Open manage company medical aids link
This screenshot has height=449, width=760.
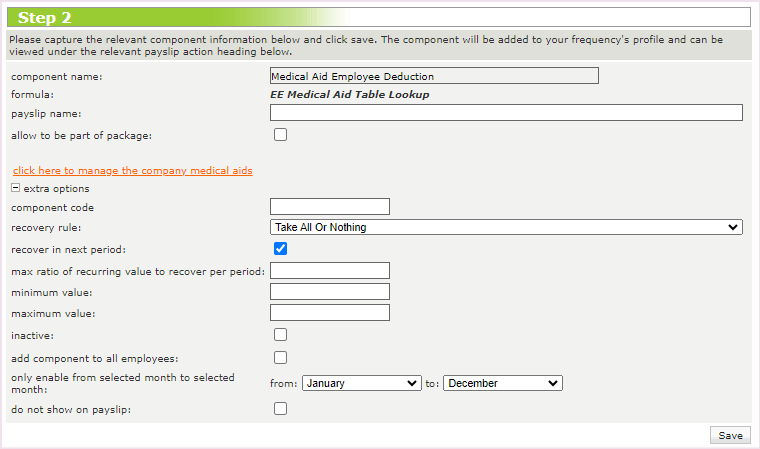132,171
